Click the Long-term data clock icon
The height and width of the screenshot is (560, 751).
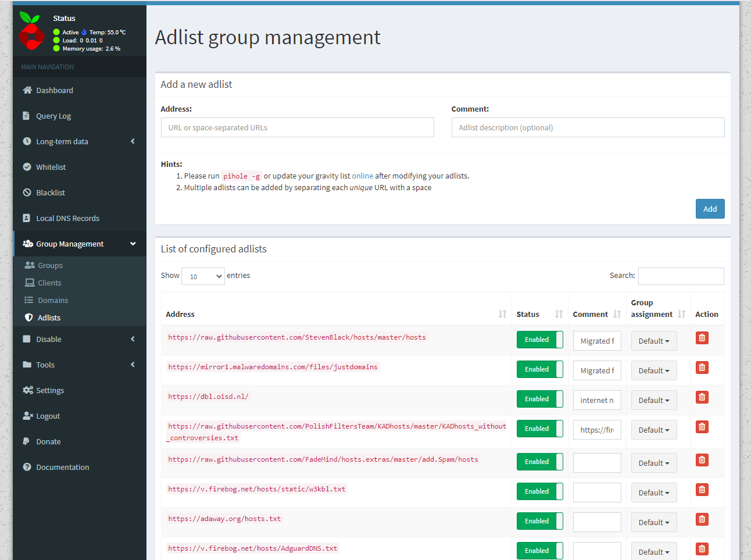click(x=27, y=141)
